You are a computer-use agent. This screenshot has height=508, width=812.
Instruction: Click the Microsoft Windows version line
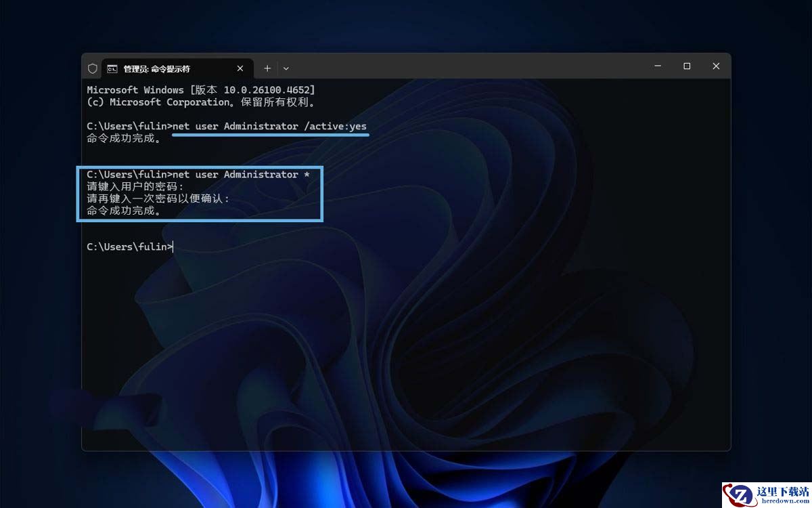coord(201,90)
